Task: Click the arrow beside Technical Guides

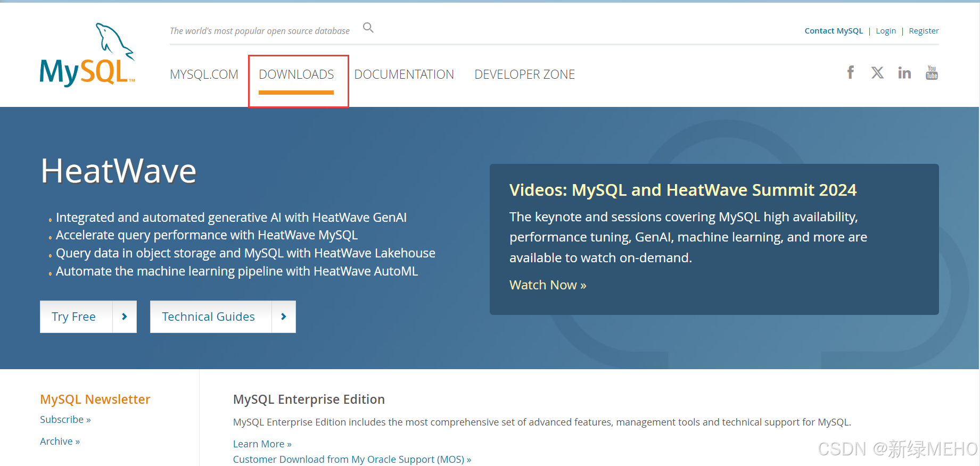Action: click(284, 317)
